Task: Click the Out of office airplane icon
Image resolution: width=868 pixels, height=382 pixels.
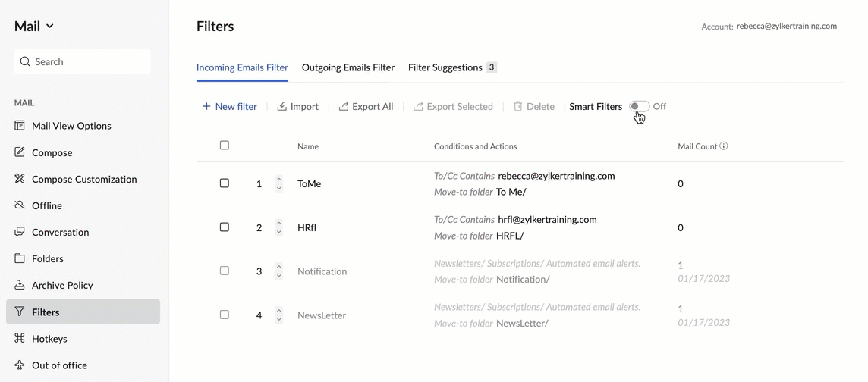Action: tap(20, 365)
